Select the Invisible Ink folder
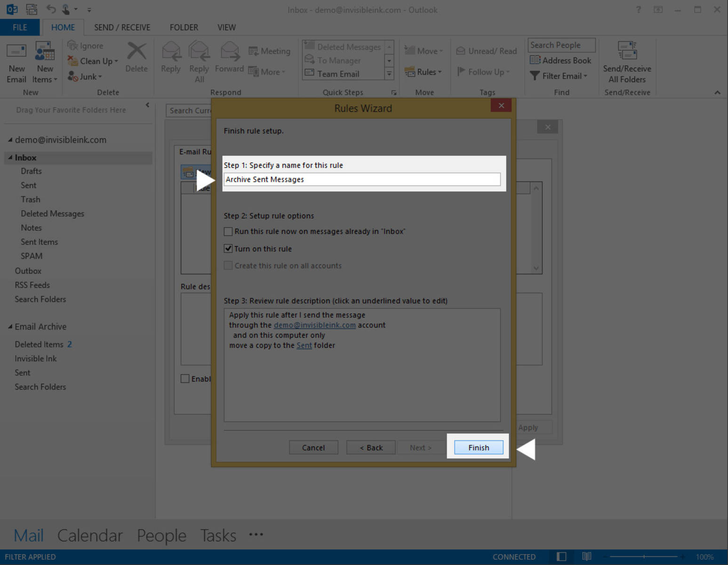This screenshot has height=565, width=728. pos(35,358)
